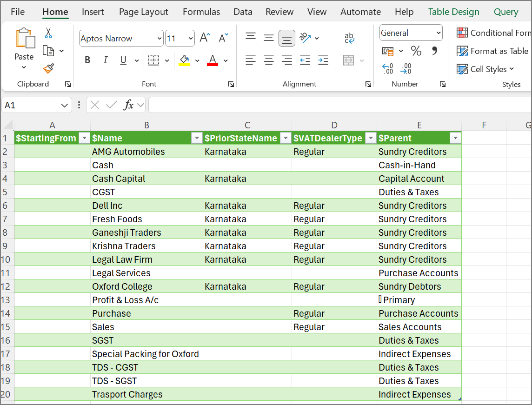Open the $Parent column filter dropdown
This screenshot has width=532, height=405.
tap(455, 138)
